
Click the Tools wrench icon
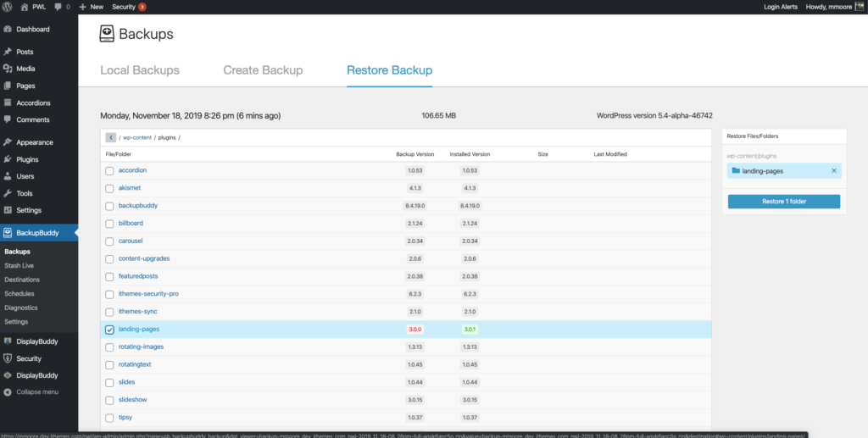7,193
